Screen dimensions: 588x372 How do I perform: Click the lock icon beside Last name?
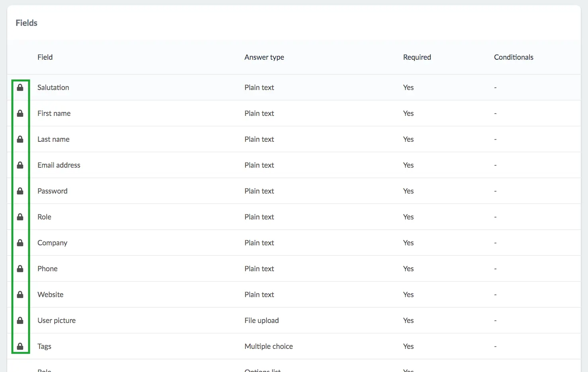(x=20, y=139)
